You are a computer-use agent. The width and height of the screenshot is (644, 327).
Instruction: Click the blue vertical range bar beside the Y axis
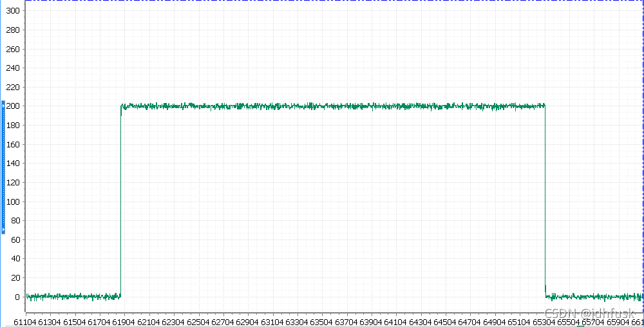(3, 167)
